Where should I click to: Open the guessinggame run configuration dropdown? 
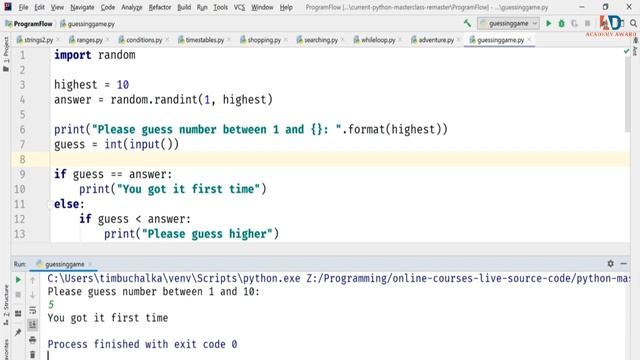509,24
